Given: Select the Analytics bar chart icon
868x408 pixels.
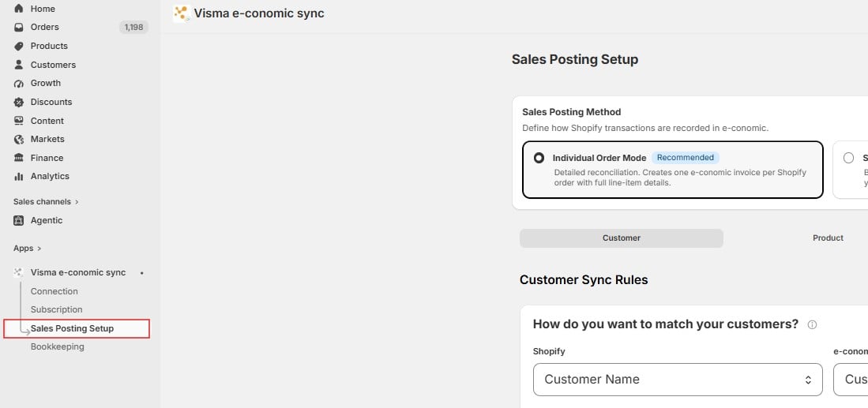Looking at the screenshot, I should 19,176.
